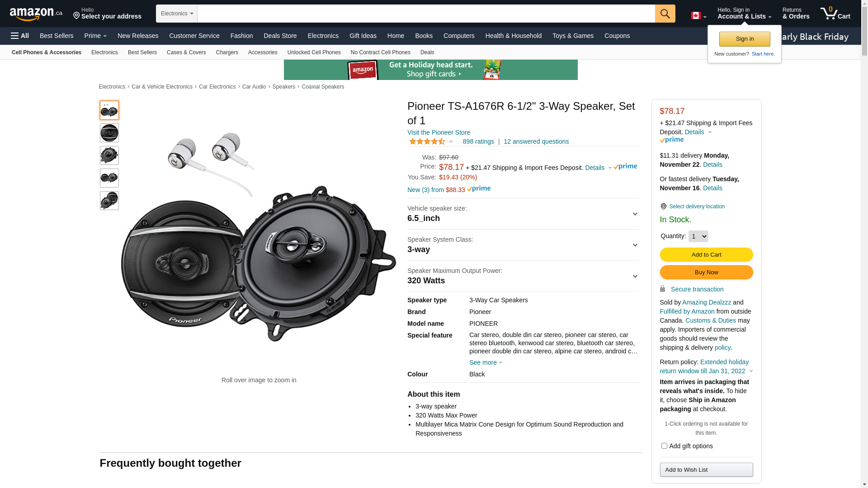Image resolution: width=868 pixels, height=488 pixels.
Task: Expand the Vehicle speaker size selector
Action: [x=523, y=214]
